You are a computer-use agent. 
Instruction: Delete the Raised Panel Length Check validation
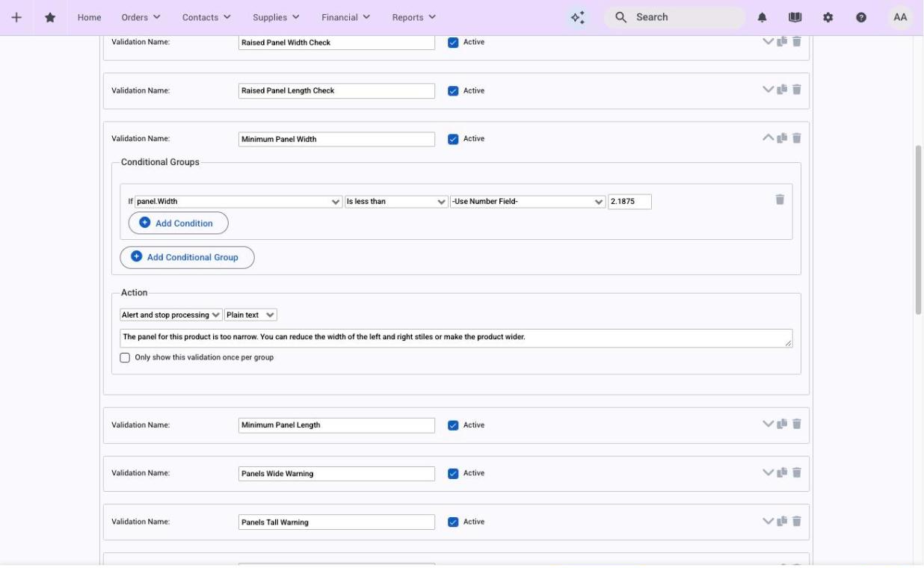pos(797,90)
